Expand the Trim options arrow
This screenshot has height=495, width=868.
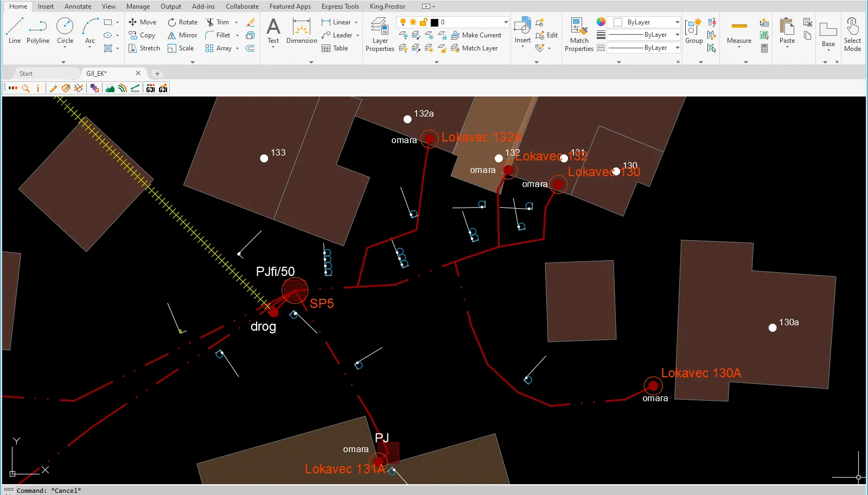click(236, 22)
